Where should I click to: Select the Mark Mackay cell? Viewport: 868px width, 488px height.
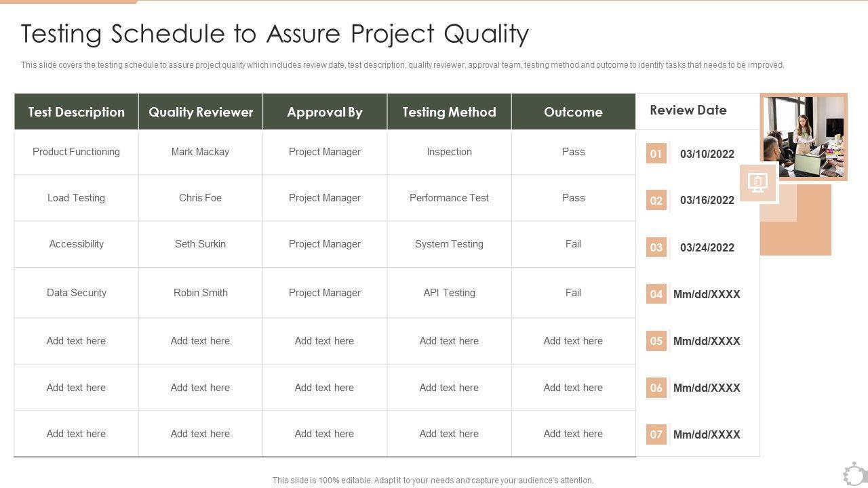tap(200, 152)
